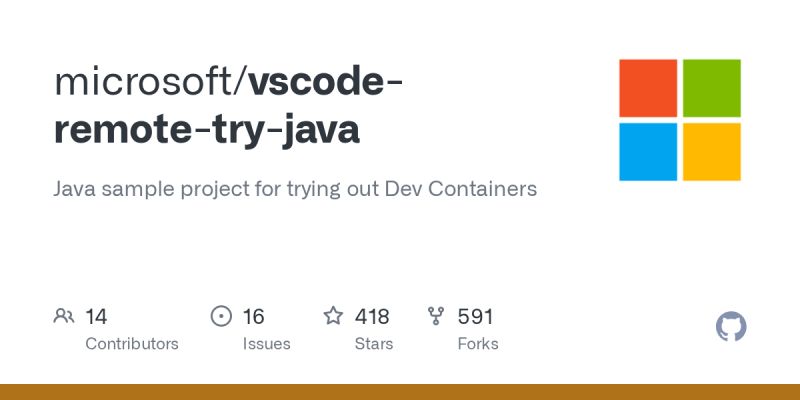Click the yellow Microsoft logo square
This screenshot has height=400, width=800.
click(x=712, y=152)
